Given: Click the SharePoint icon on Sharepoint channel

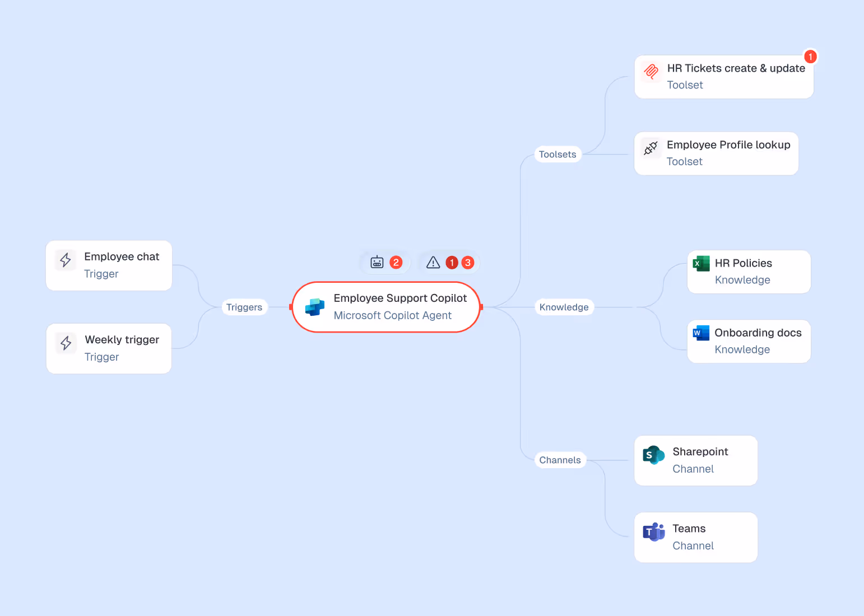Looking at the screenshot, I should [x=654, y=455].
